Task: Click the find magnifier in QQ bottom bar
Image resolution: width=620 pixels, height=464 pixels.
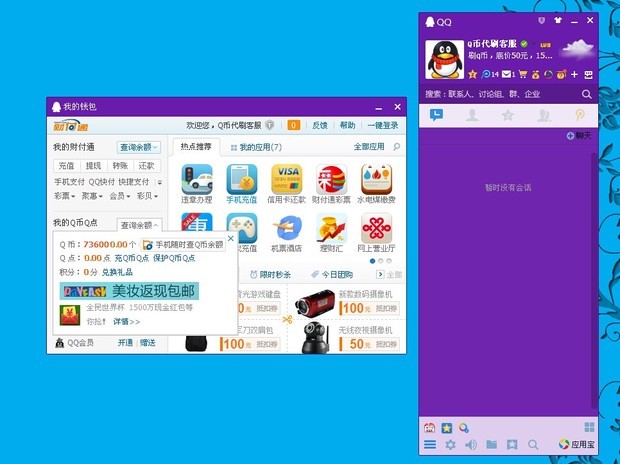Action: coord(533,445)
